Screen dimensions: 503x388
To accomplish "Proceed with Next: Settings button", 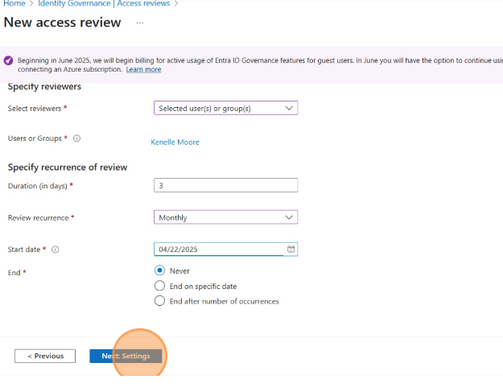I will pos(126,356).
